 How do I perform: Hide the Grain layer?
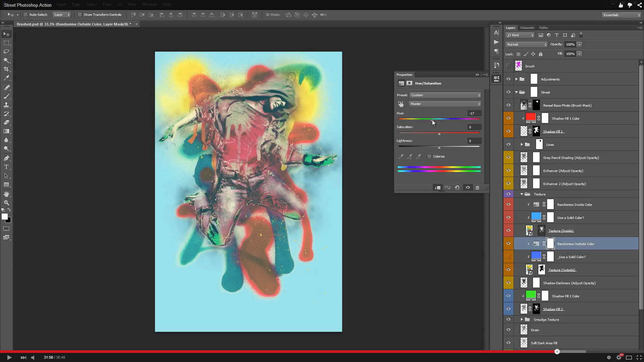pos(508,330)
